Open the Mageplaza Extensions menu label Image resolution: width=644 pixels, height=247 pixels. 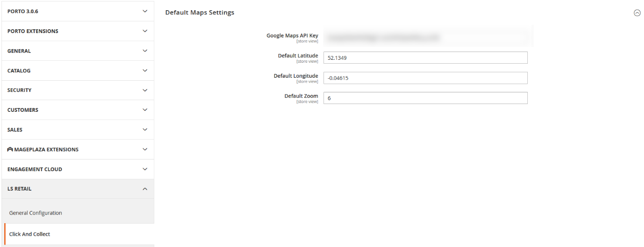coord(46,150)
